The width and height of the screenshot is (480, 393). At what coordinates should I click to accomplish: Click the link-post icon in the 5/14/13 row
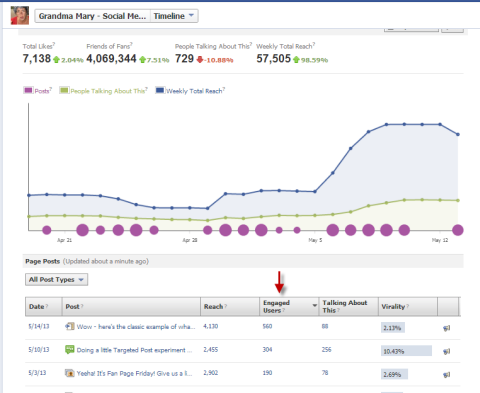point(69,326)
